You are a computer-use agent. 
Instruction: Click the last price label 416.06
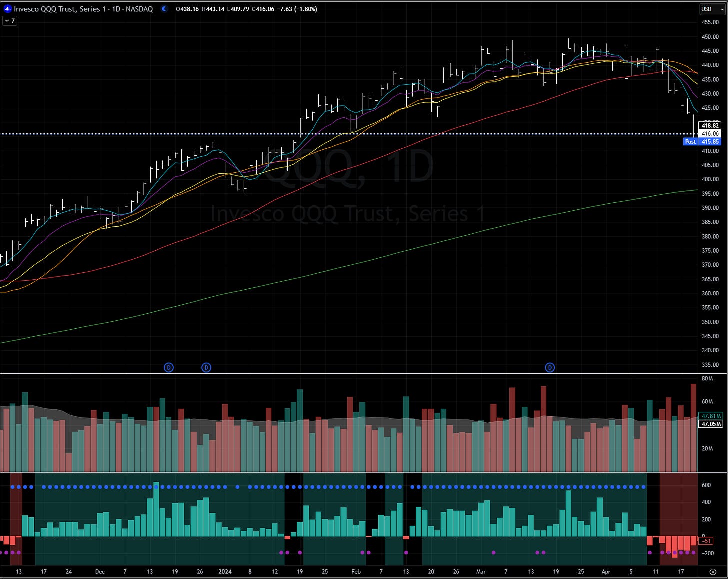[x=710, y=134]
